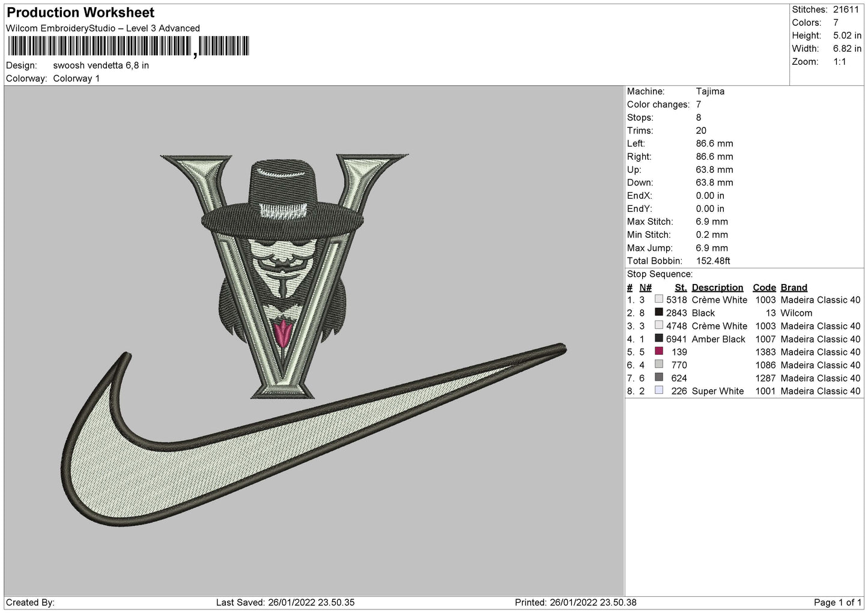Click the Code column header

pos(764,288)
